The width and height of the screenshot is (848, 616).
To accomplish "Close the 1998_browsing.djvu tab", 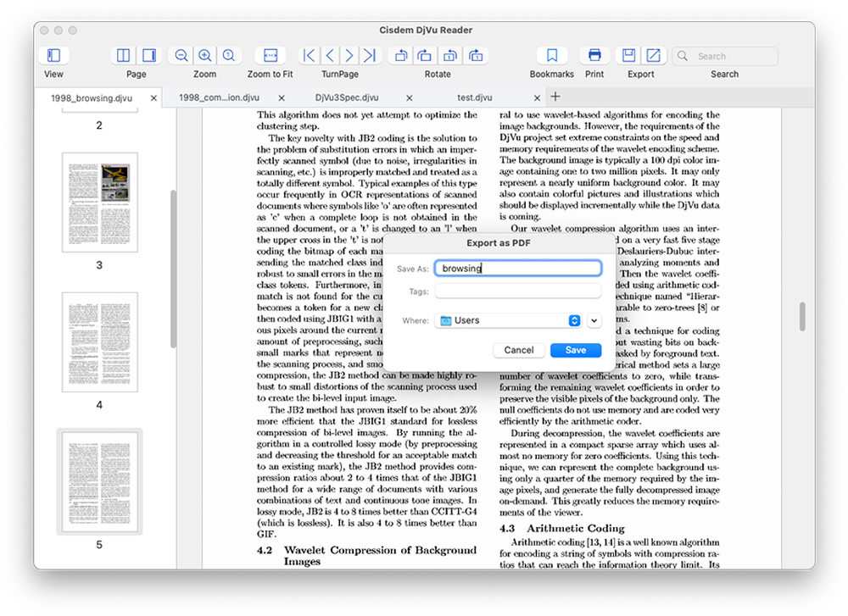I will point(153,97).
